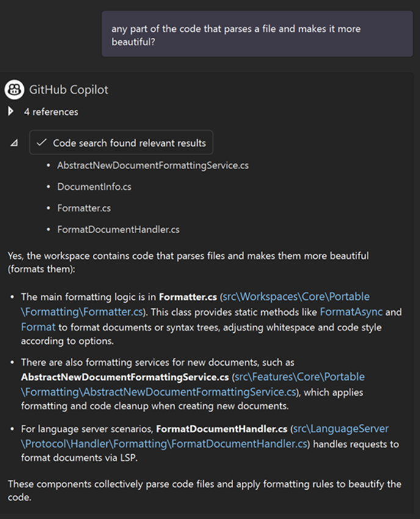Screen dimensions: 420x519
Task: Follow src\LanguageServer path link
Action: pyautogui.click(x=341, y=429)
